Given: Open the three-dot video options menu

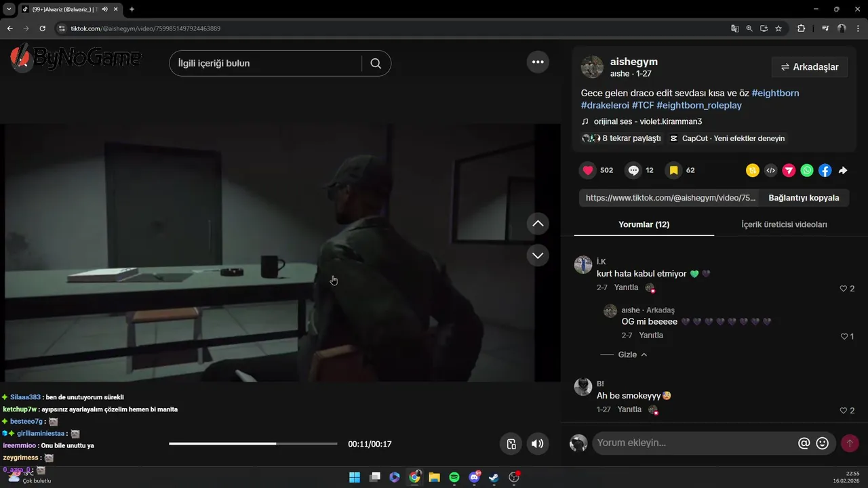Looking at the screenshot, I should click(538, 62).
